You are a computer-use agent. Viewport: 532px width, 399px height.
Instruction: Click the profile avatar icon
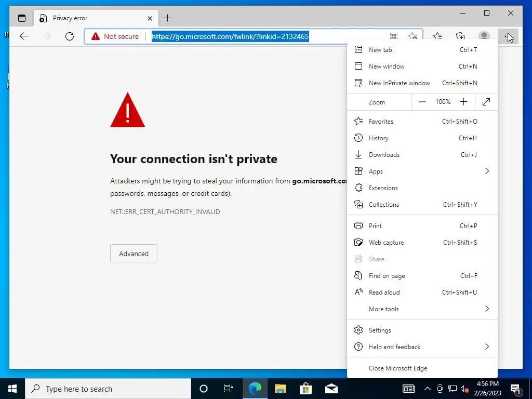tap(484, 36)
